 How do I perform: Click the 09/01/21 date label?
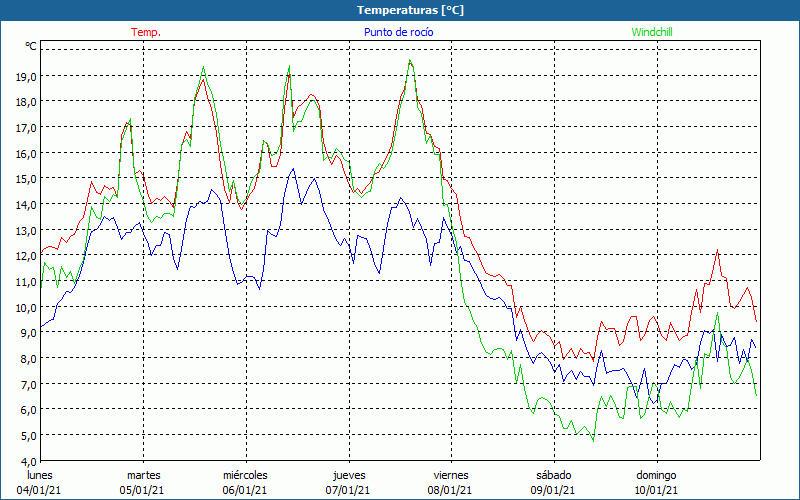(x=553, y=490)
